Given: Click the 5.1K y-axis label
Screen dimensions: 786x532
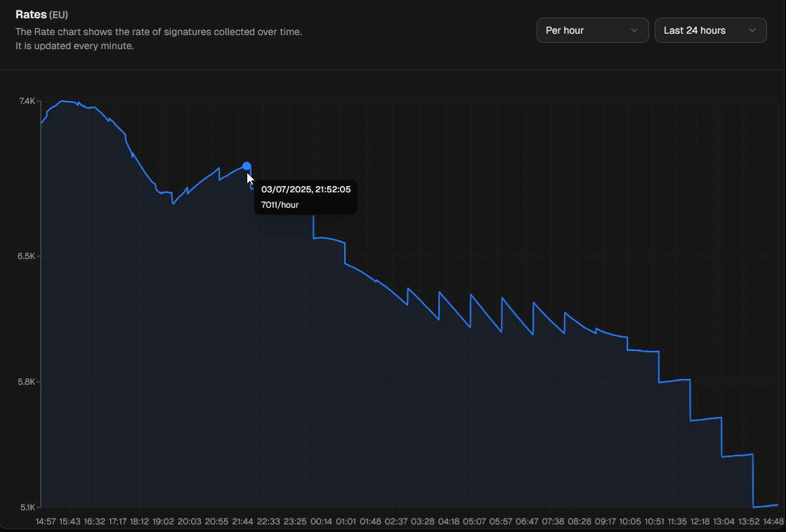Looking at the screenshot, I should coord(27,507).
